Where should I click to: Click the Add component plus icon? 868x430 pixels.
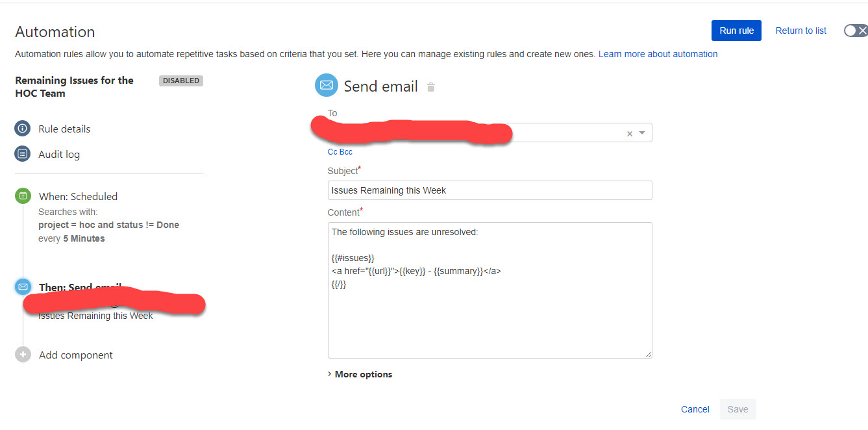pyautogui.click(x=23, y=355)
